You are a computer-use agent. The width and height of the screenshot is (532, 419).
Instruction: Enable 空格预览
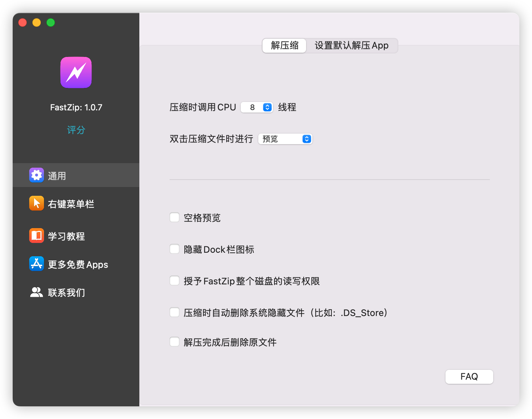pyautogui.click(x=175, y=217)
